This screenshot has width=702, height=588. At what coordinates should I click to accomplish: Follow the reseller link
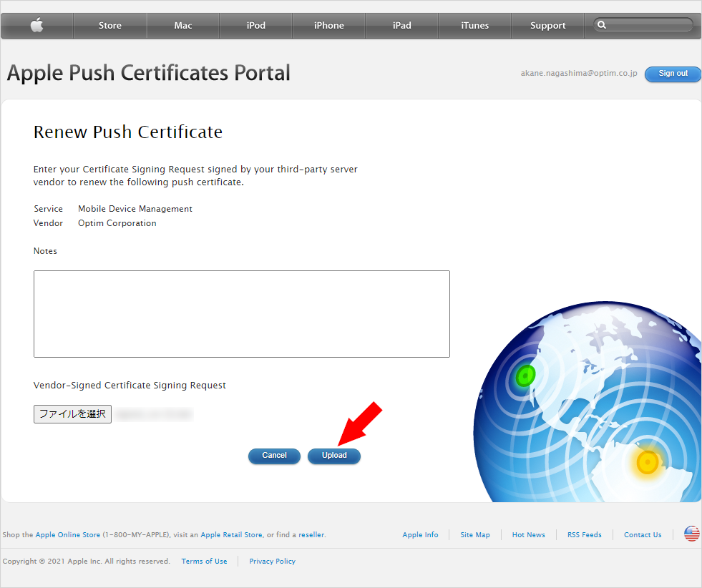pos(311,534)
